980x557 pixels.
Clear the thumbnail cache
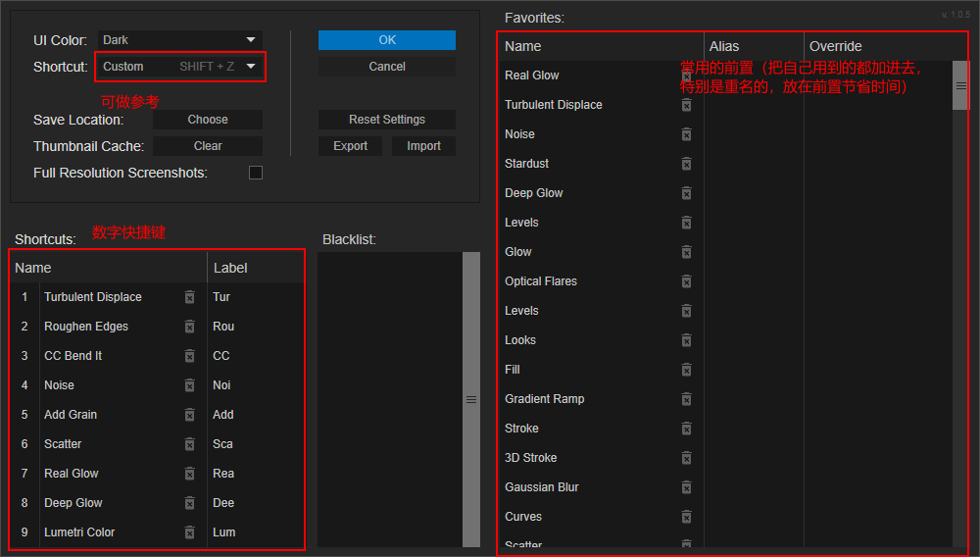click(x=208, y=146)
